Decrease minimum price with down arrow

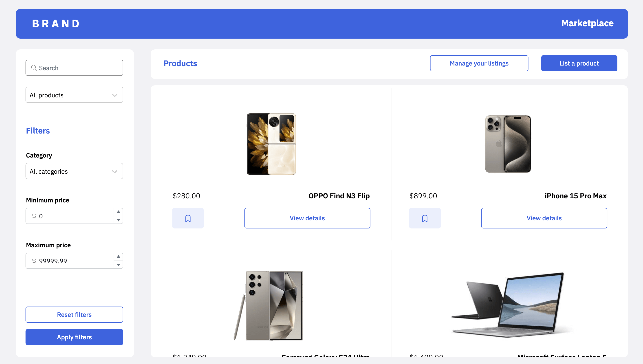pyautogui.click(x=119, y=220)
